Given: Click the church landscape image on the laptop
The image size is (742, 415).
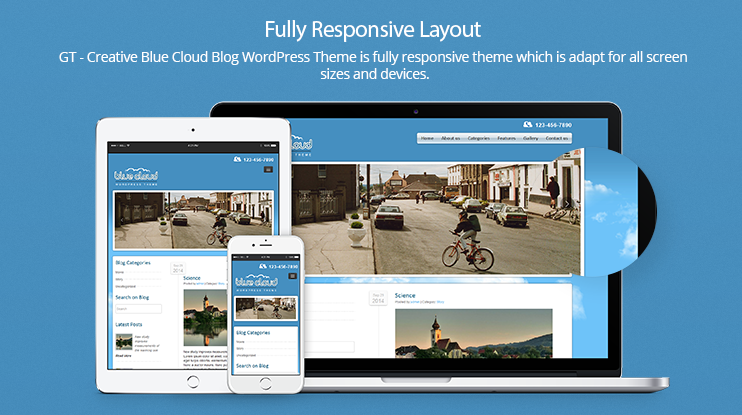Looking at the screenshot, I should click(473, 333).
